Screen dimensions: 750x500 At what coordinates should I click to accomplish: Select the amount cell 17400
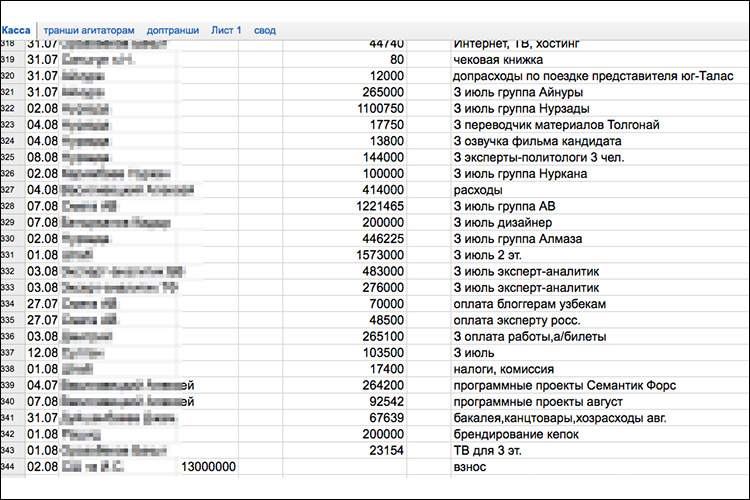pyautogui.click(x=344, y=369)
